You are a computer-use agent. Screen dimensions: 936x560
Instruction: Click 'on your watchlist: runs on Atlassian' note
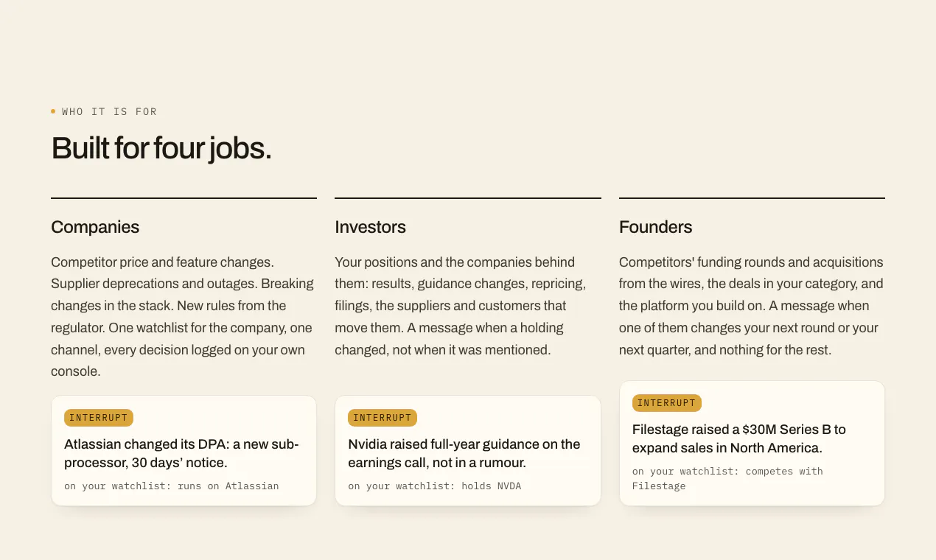(172, 486)
